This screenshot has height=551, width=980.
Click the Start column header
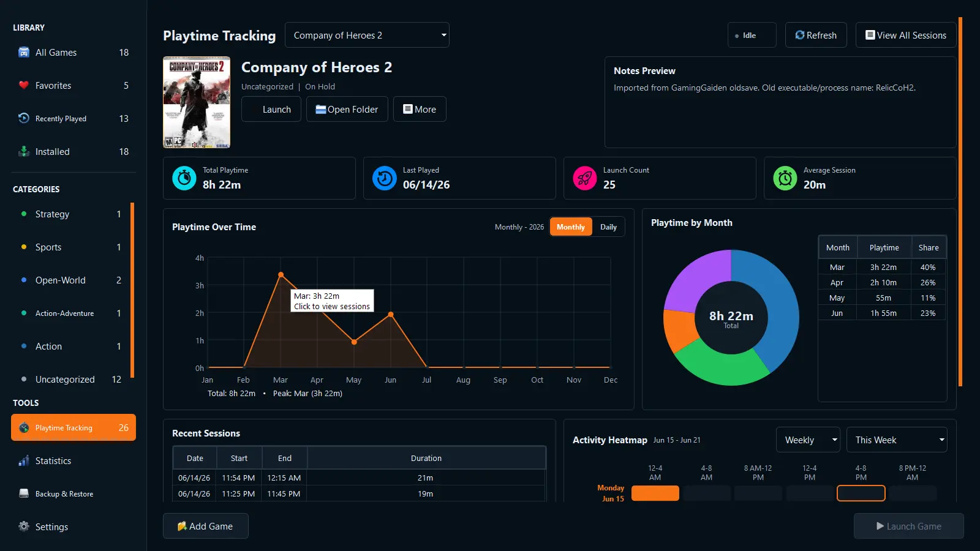(239, 458)
